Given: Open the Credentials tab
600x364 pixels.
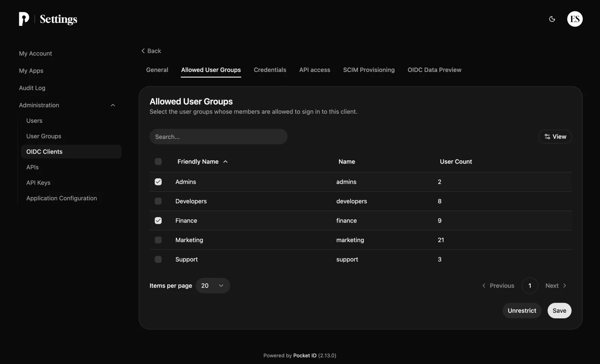Looking at the screenshot, I should click(x=270, y=70).
